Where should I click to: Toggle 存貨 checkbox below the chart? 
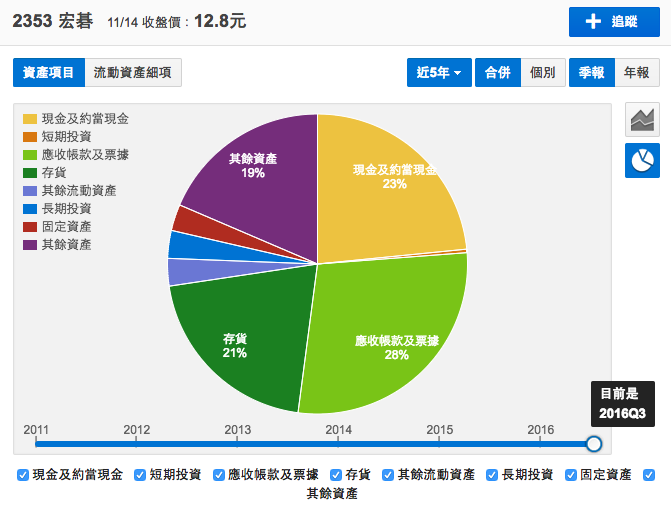pos(335,475)
